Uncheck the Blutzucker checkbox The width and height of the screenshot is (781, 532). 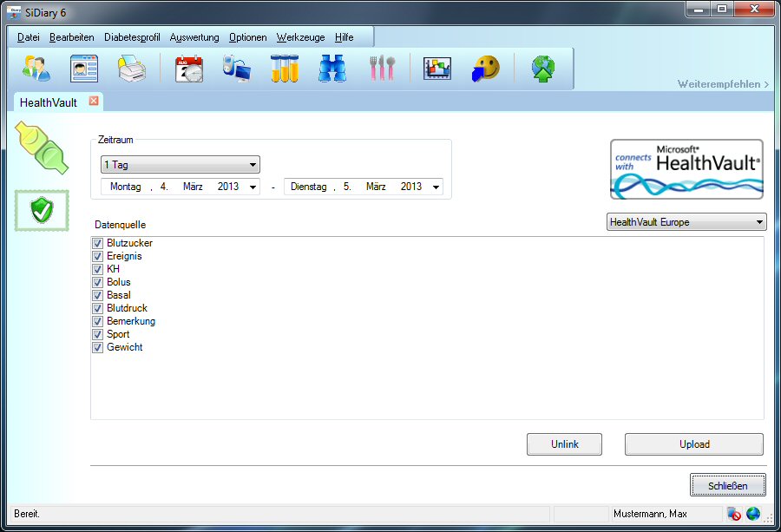(97, 244)
